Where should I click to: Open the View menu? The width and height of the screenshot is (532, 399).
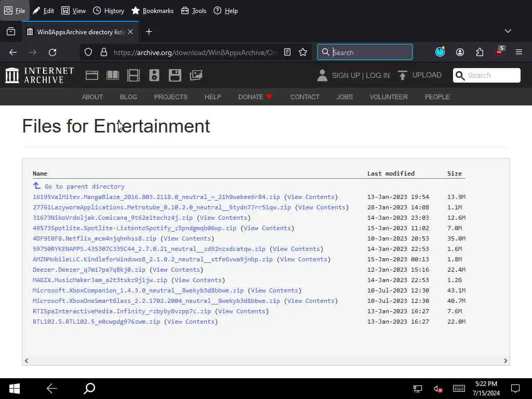(x=73, y=10)
